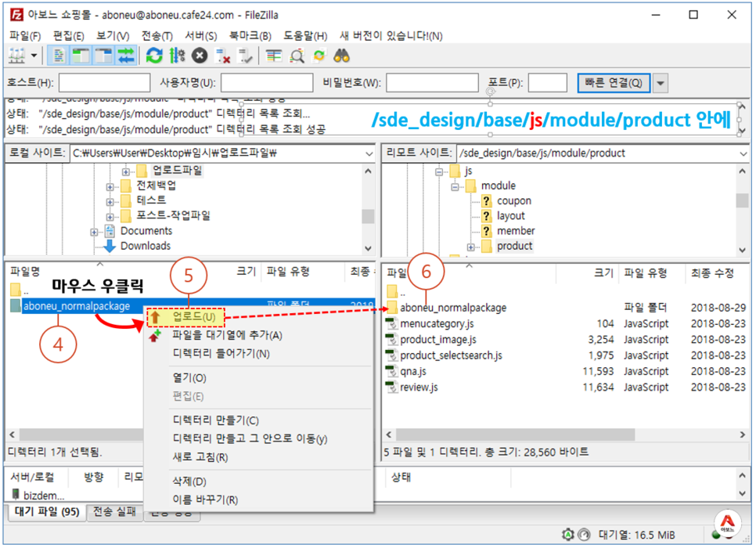The image size is (756, 548).
Task: Click the queue settings gear status icon
Action: (x=568, y=535)
